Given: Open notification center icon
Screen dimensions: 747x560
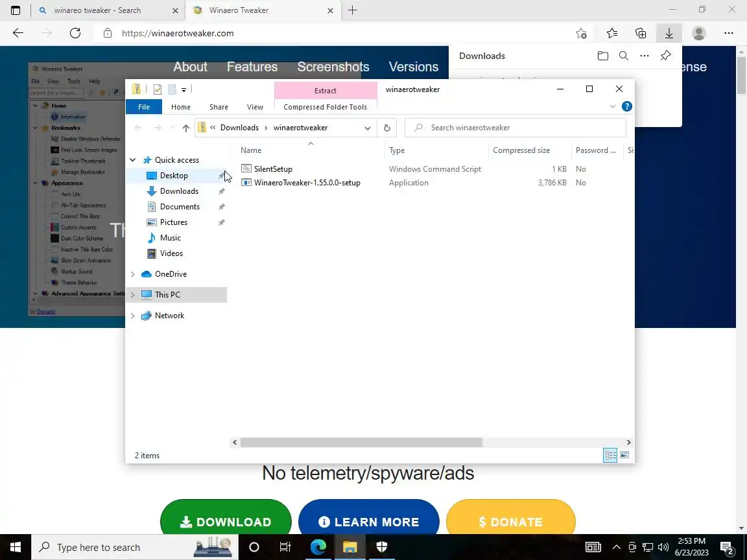Looking at the screenshot, I should 726,547.
